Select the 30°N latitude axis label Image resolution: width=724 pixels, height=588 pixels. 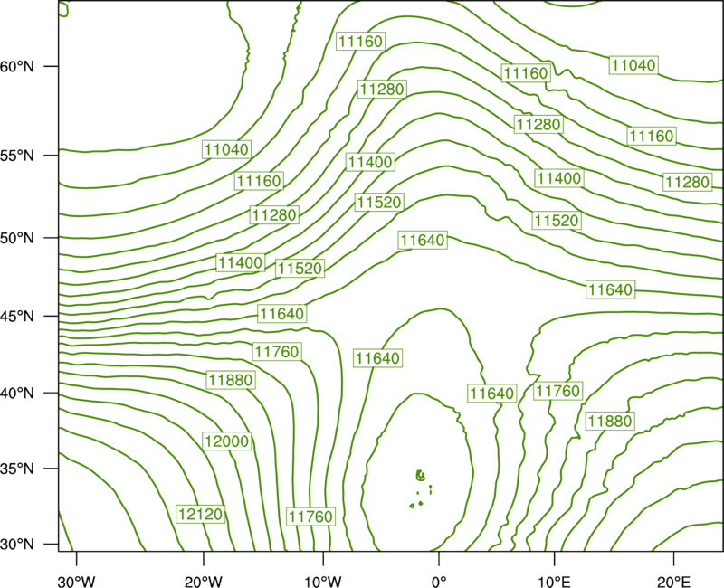pos(17,545)
